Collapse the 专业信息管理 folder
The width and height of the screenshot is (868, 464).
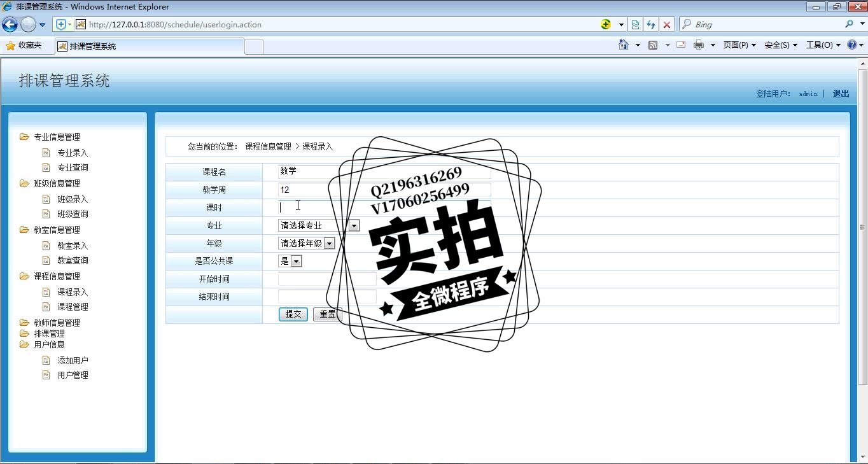click(x=57, y=137)
